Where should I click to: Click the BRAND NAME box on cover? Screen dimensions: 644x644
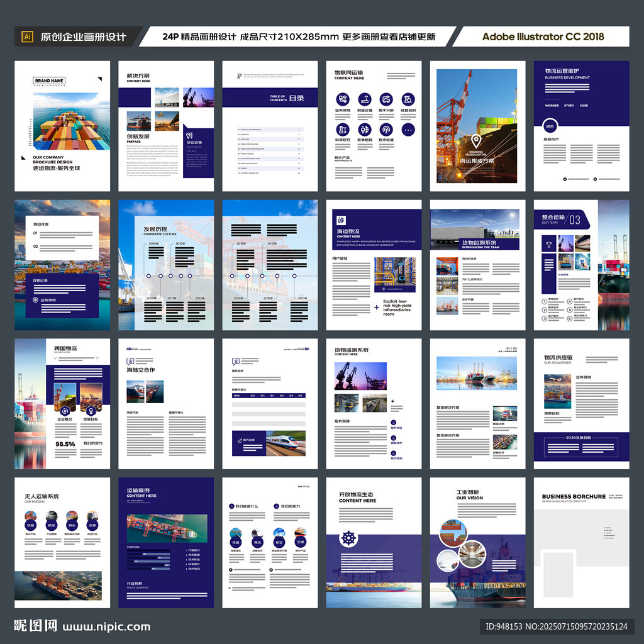(49, 80)
